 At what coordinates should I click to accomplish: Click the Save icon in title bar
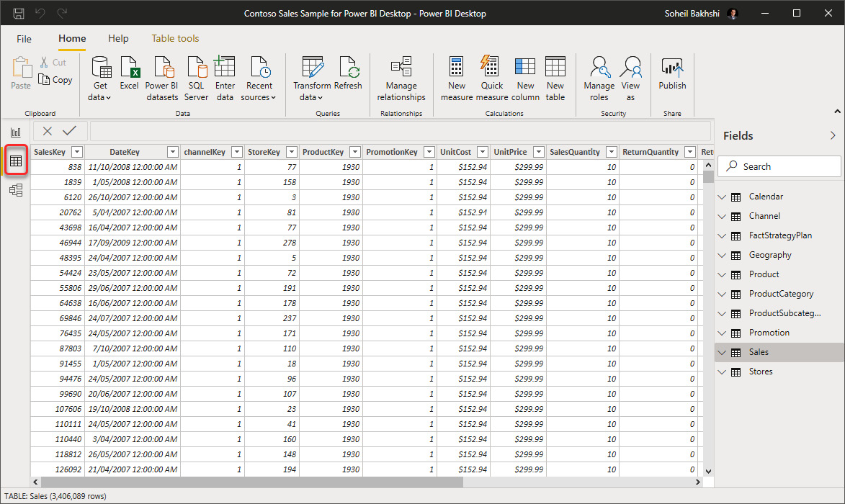pos(18,13)
